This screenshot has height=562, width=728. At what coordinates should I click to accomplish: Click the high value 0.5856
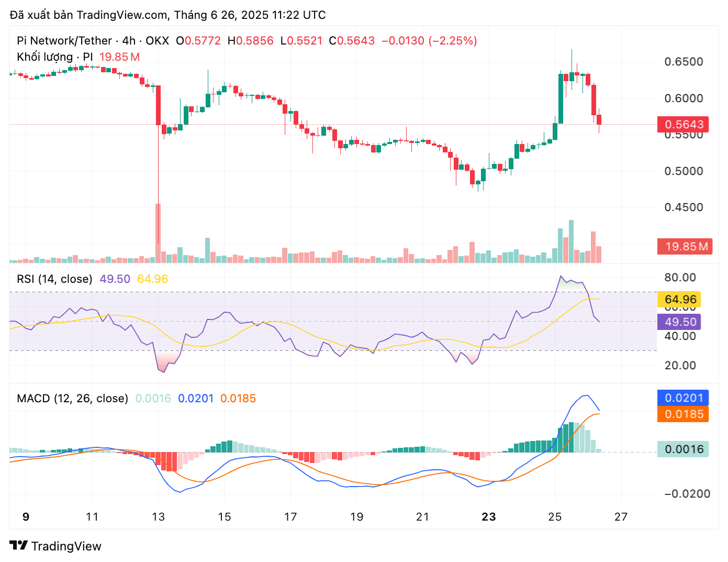click(x=255, y=41)
